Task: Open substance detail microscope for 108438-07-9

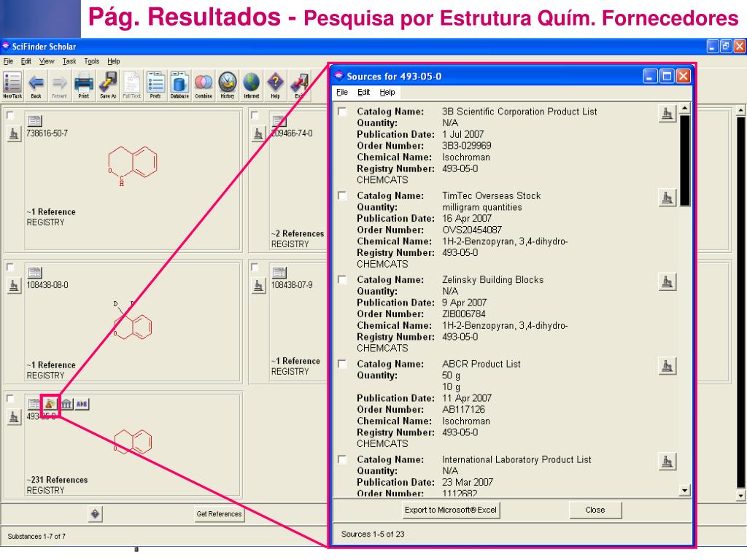Action: pos(258,286)
